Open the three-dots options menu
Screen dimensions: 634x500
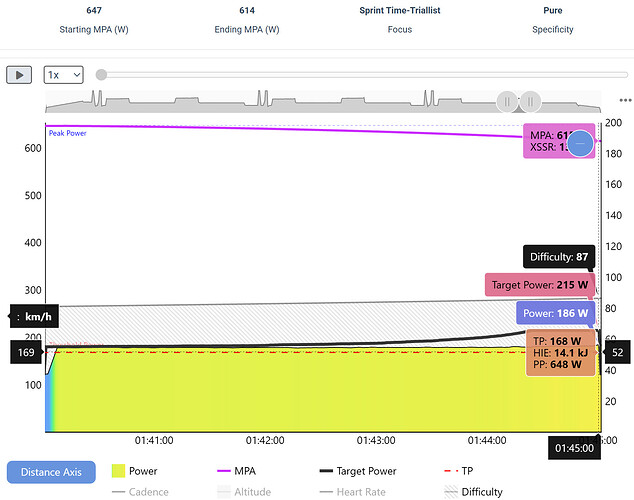point(625,101)
